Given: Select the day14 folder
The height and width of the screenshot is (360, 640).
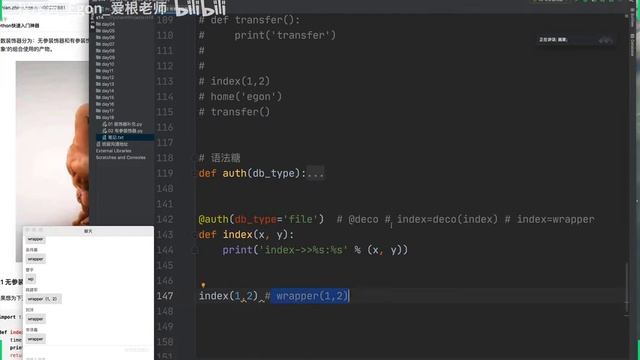Looking at the screenshot, I should click(105, 91).
